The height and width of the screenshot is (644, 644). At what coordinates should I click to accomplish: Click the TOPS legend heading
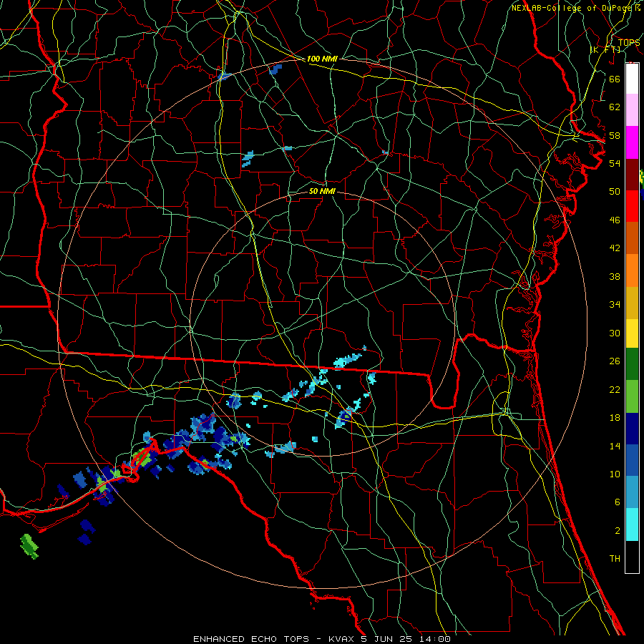click(629, 43)
